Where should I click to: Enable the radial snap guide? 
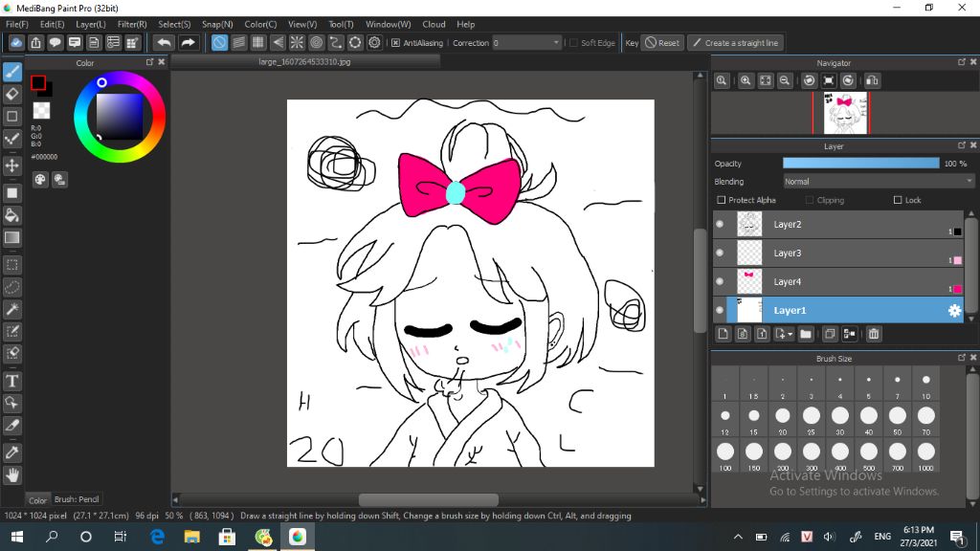coord(297,42)
